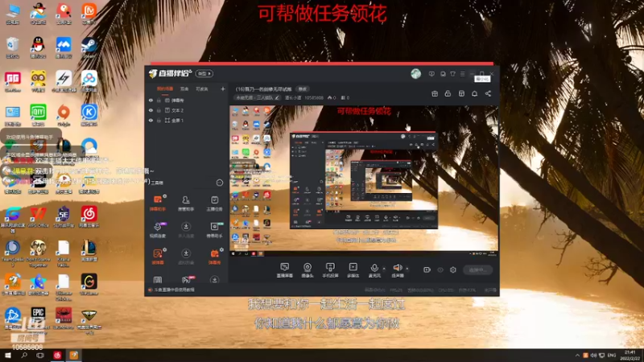Select the 全屏 1 source row
Image resolution: width=644 pixels, height=362 pixels.
pos(187,120)
